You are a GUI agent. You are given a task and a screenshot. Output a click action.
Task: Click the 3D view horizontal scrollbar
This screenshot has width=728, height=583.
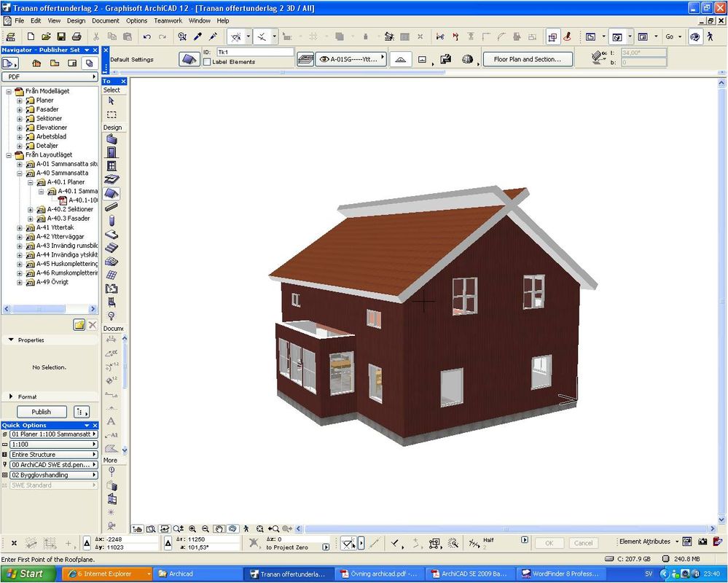tap(506, 528)
